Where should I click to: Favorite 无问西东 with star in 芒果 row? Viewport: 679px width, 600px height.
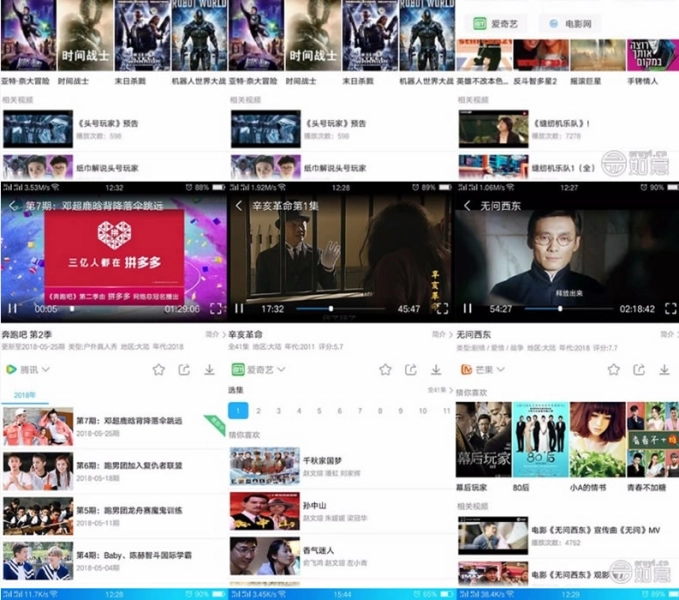coord(613,370)
